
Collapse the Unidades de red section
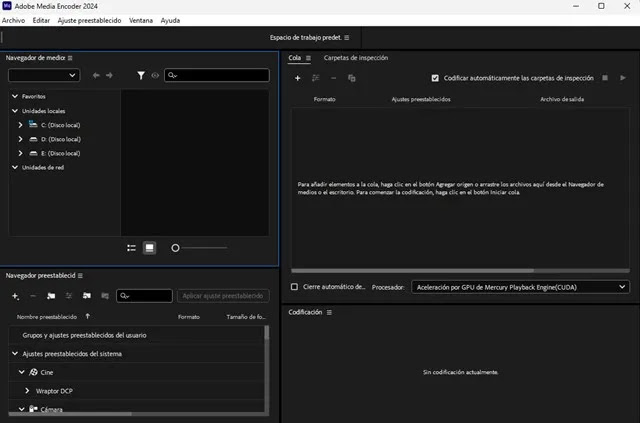(x=15, y=167)
